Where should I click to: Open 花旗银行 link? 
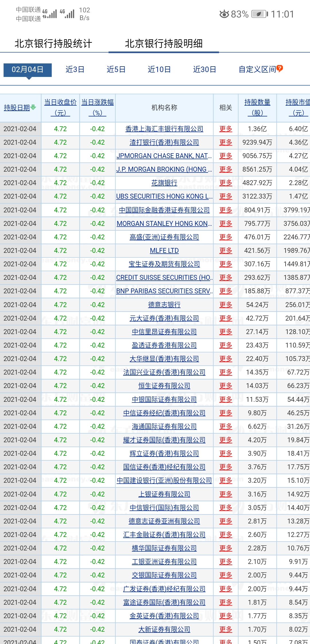pyautogui.click(x=164, y=183)
